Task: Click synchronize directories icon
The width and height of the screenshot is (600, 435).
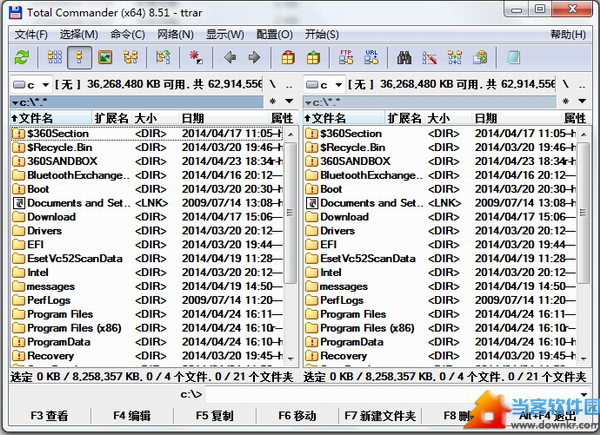Action: [x=455, y=57]
